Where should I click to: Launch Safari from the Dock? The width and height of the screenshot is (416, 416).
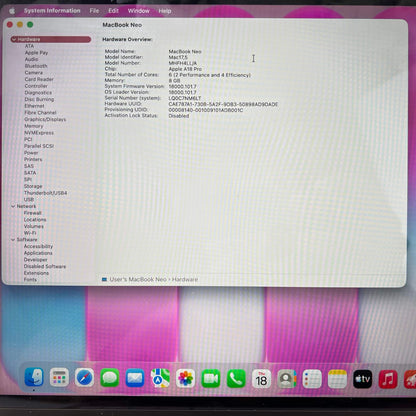point(84,378)
